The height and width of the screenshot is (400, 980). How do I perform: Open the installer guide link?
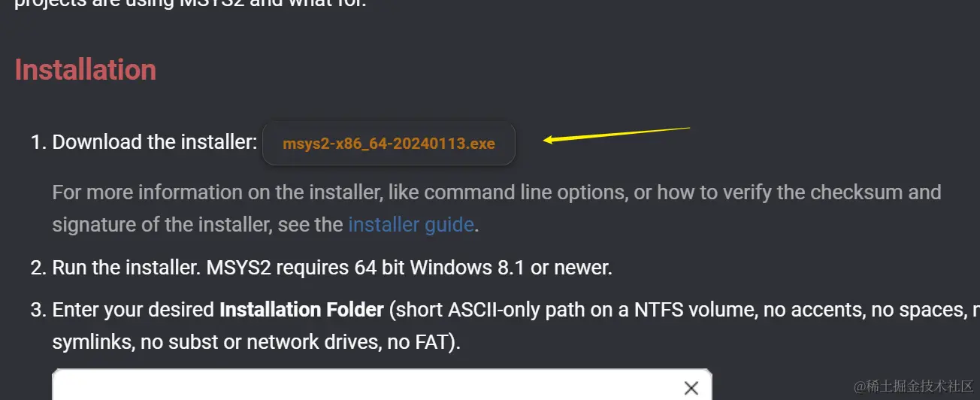point(410,224)
